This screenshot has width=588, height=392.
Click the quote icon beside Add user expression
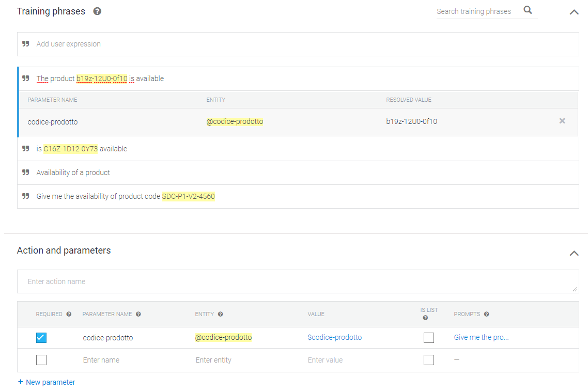click(25, 44)
